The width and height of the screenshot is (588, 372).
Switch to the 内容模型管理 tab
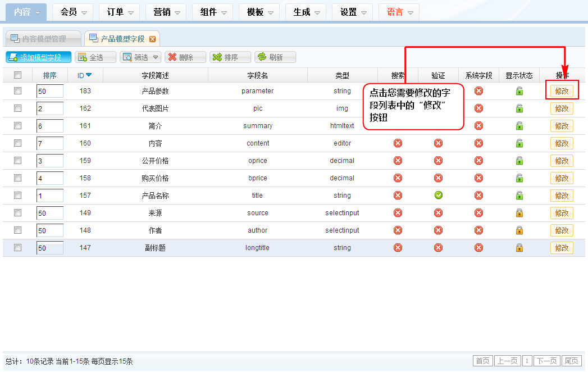(43, 39)
